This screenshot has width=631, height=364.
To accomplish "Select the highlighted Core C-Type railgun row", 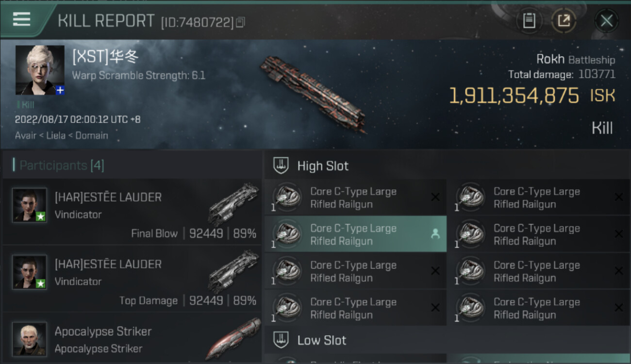I will tap(355, 234).
